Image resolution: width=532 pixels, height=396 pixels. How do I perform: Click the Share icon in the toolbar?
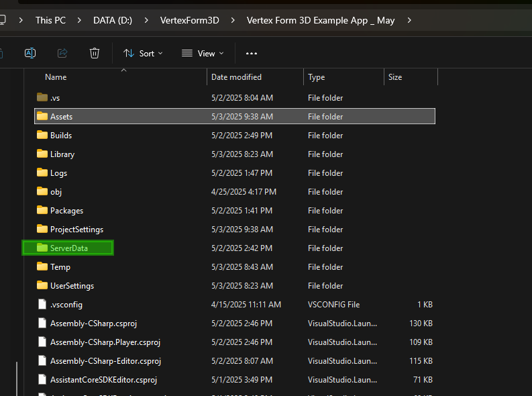click(62, 53)
